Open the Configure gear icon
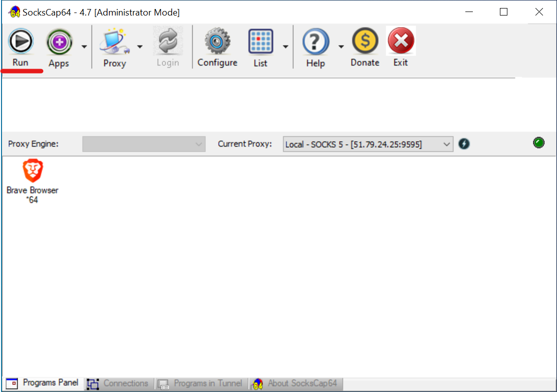 [217, 42]
